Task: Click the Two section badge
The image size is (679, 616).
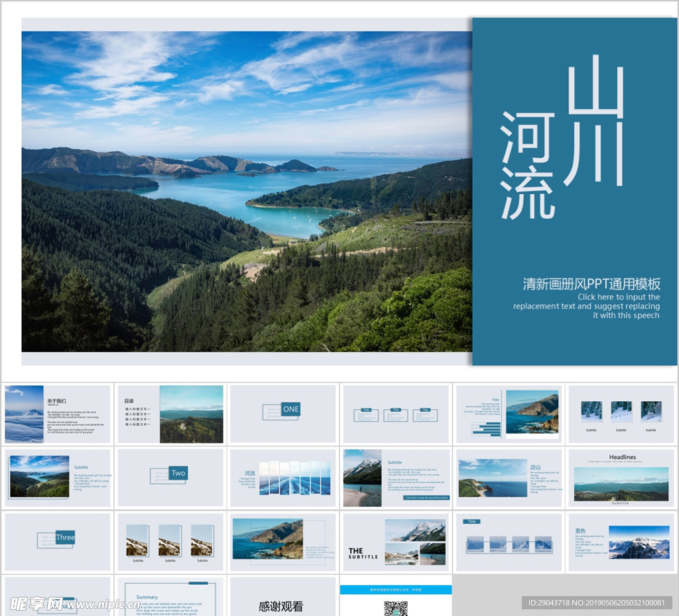Action: coord(177,473)
